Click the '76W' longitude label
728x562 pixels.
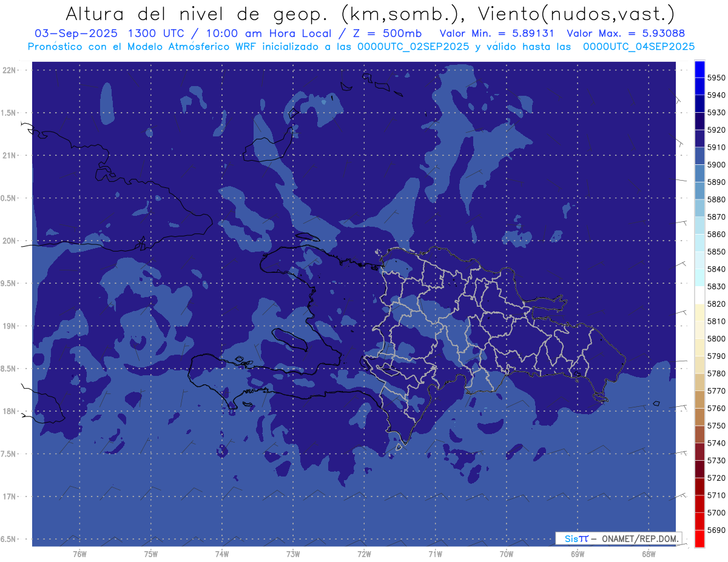click(x=79, y=554)
